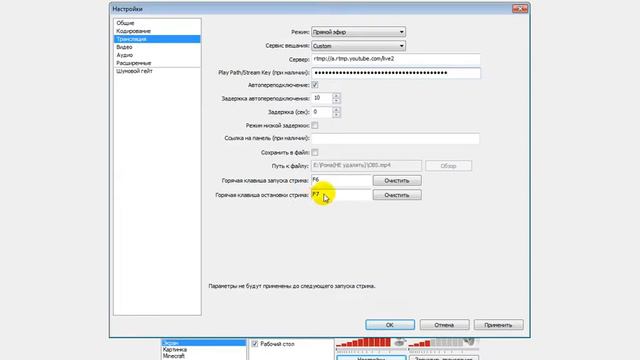Open the Кодирование settings section
640x360 pixels.
pyautogui.click(x=157, y=31)
